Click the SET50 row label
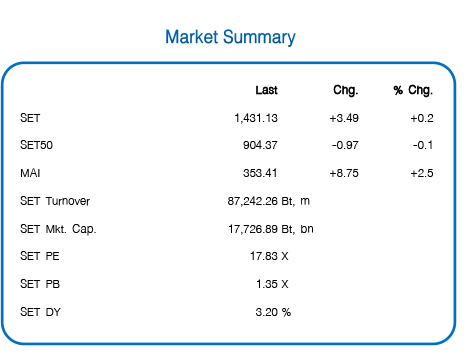476x360 pixels. click(x=36, y=145)
